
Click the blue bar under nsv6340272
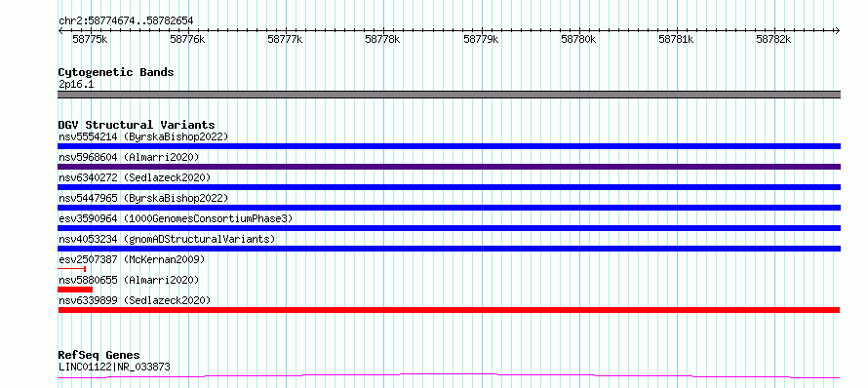click(x=449, y=187)
